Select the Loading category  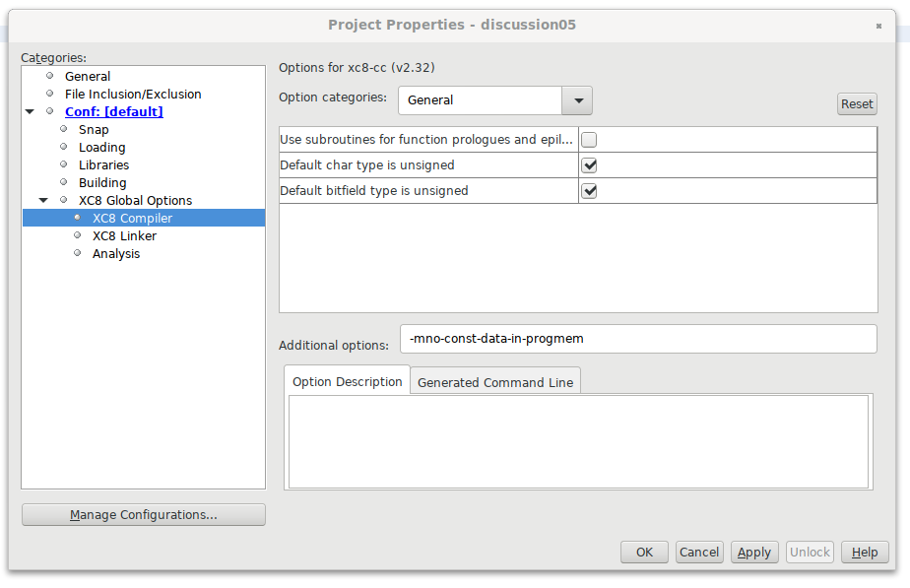coord(101,148)
